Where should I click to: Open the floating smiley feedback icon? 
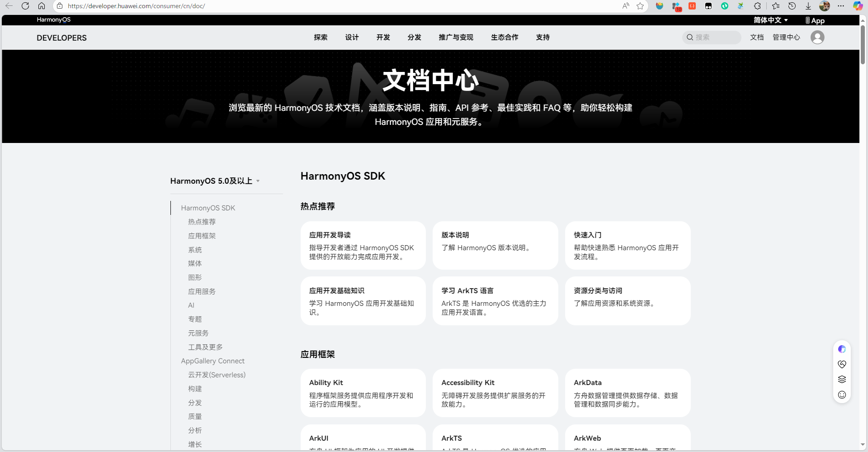click(x=842, y=395)
